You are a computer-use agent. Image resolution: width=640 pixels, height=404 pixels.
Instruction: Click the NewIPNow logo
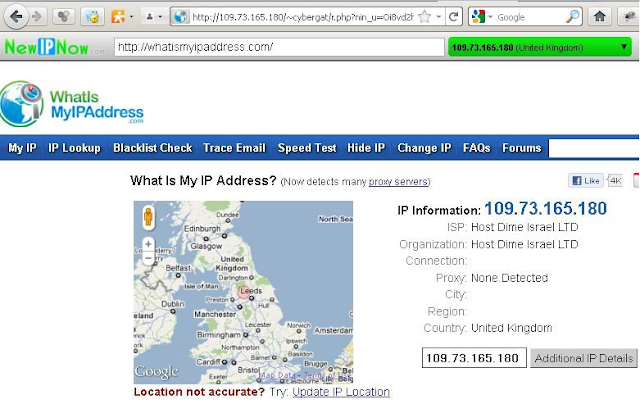pyautogui.click(x=53, y=47)
